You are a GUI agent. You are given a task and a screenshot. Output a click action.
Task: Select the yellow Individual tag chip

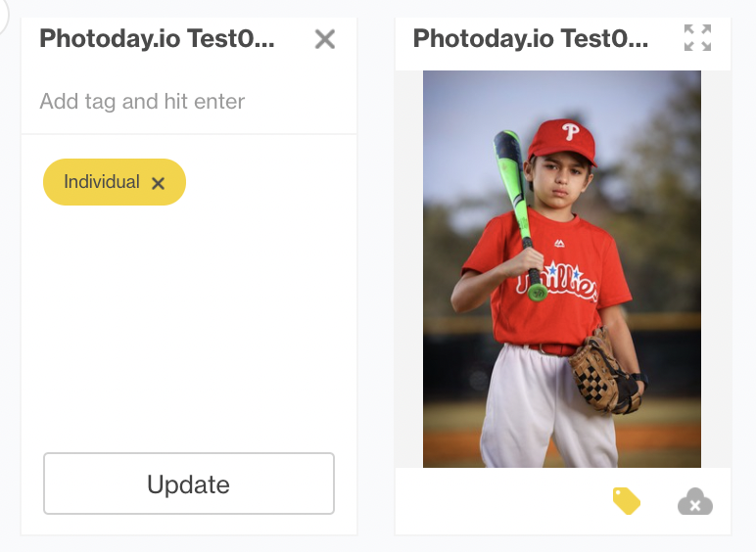tap(102, 182)
